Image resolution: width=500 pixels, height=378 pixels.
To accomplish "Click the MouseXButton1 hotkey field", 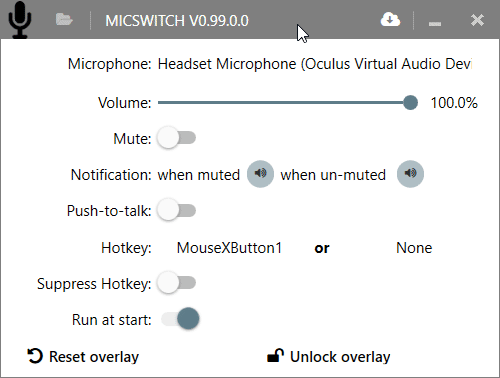I will pyautogui.click(x=229, y=248).
